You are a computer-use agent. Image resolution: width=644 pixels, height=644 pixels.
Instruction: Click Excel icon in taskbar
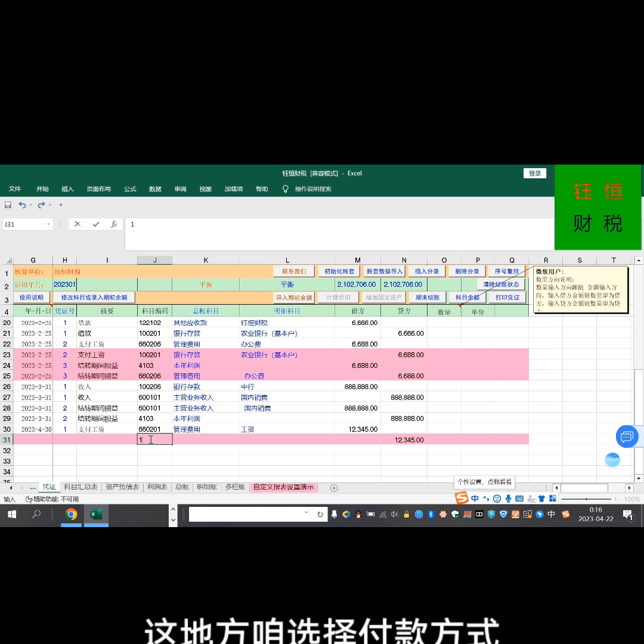click(x=96, y=514)
